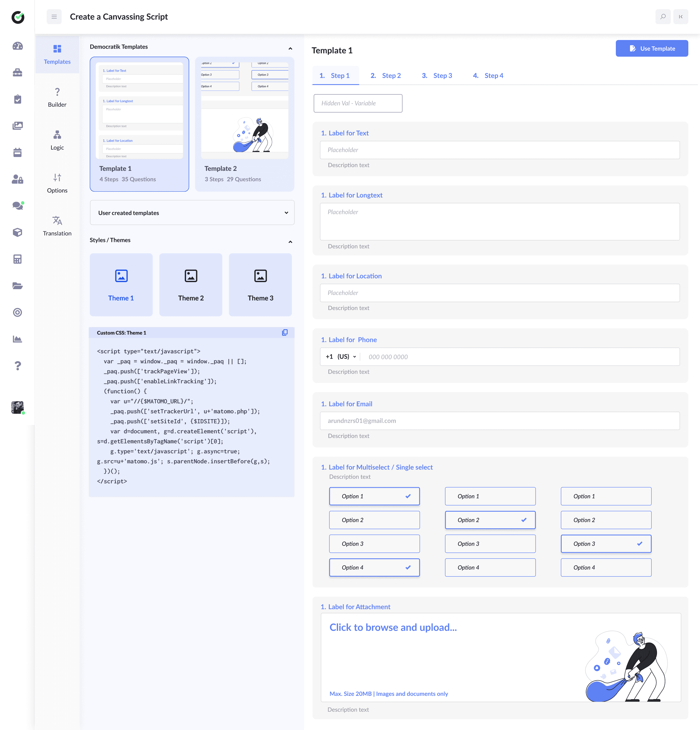
Task: Collapse the Styles / Themes section
Action: point(290,242)
